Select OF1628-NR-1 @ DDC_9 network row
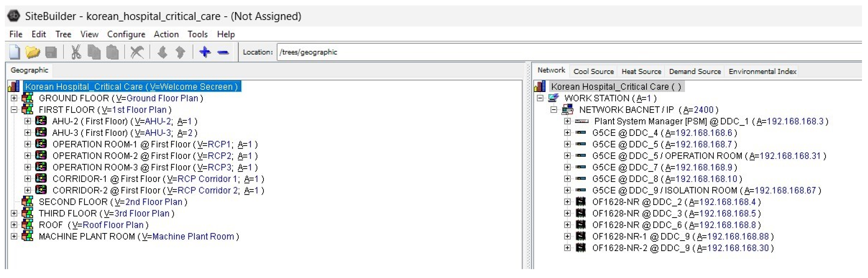 point(683,237)
